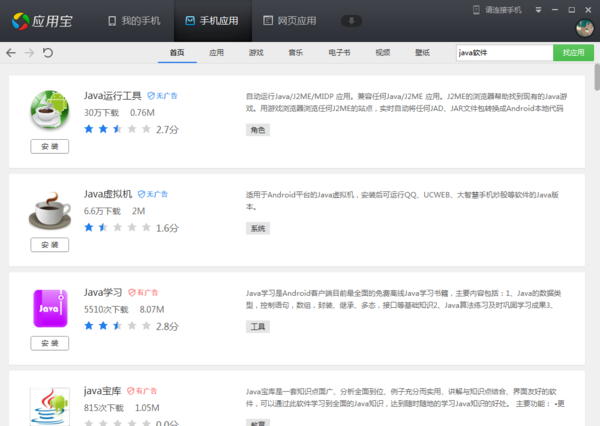Go back with the left arrow
Viewport: 600px width, 426px height.
tap(11, 52)
